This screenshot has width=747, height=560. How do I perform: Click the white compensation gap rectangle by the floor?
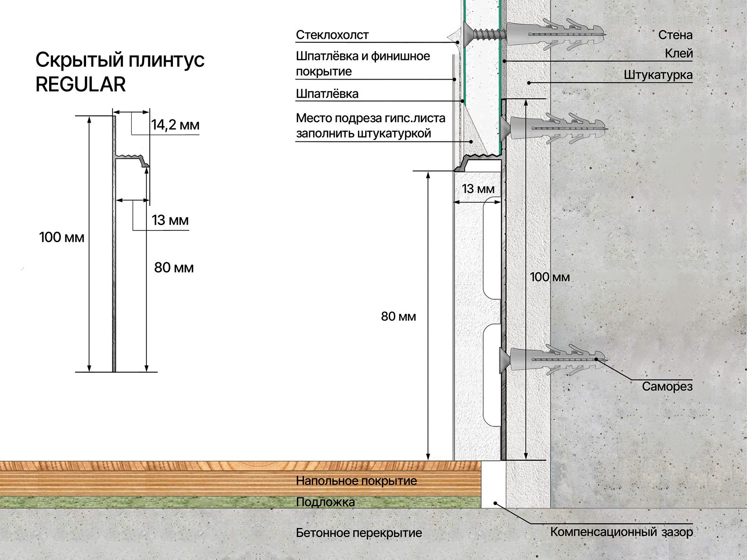click(493, 485)
